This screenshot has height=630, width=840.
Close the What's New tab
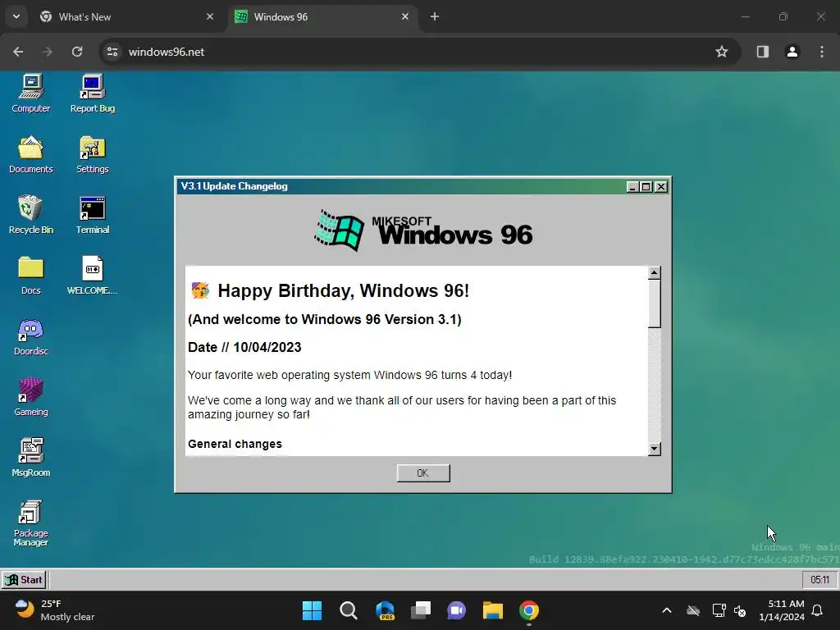[210, 16]
